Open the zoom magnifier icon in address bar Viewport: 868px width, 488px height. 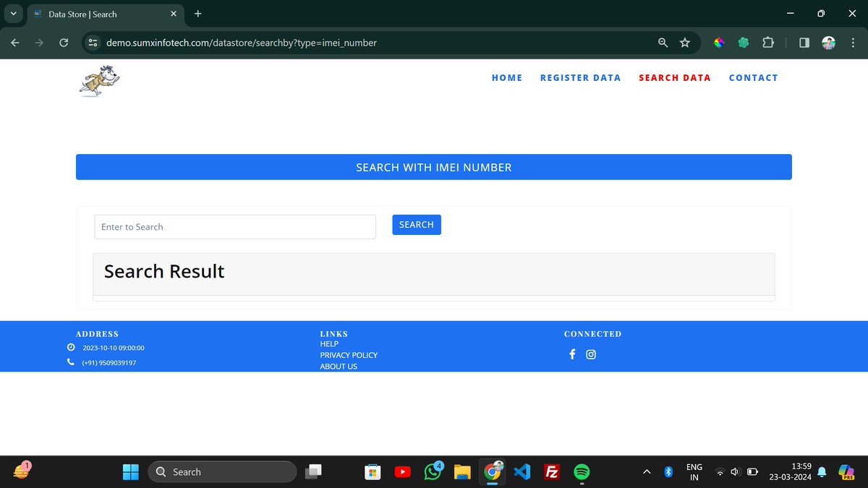[x=663, y=43]
